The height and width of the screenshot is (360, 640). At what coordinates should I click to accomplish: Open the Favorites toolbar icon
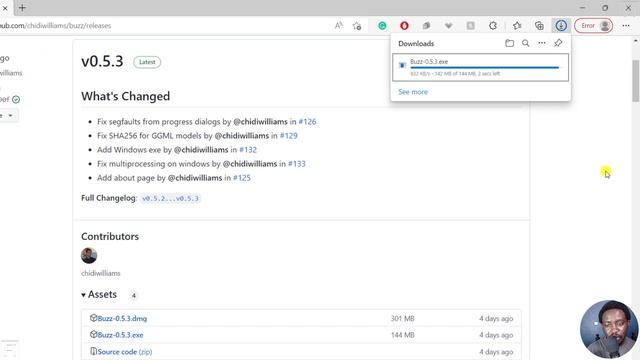tap(517, 26)
